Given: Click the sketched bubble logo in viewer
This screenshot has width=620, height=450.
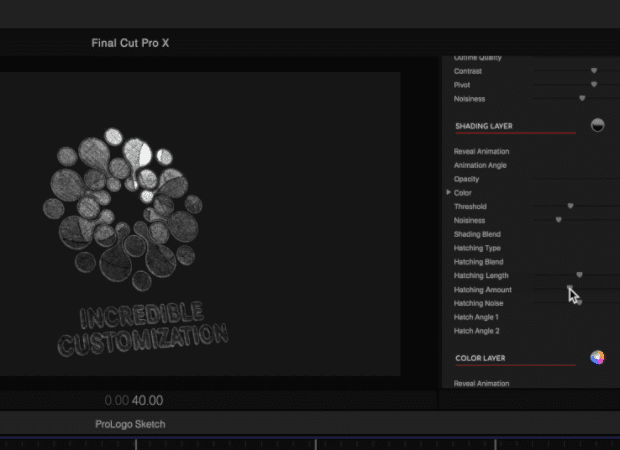Looking at the screenshot, I should coord(123,209).
